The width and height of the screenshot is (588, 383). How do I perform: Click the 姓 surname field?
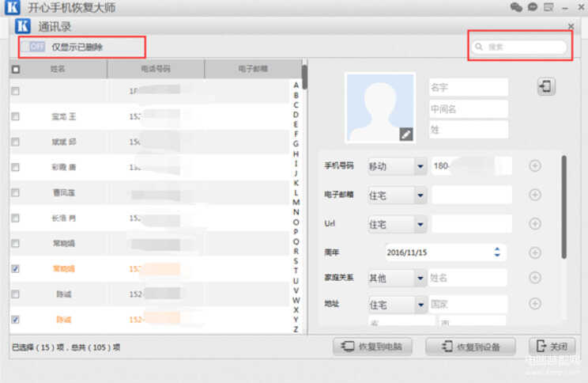[469, 130]
